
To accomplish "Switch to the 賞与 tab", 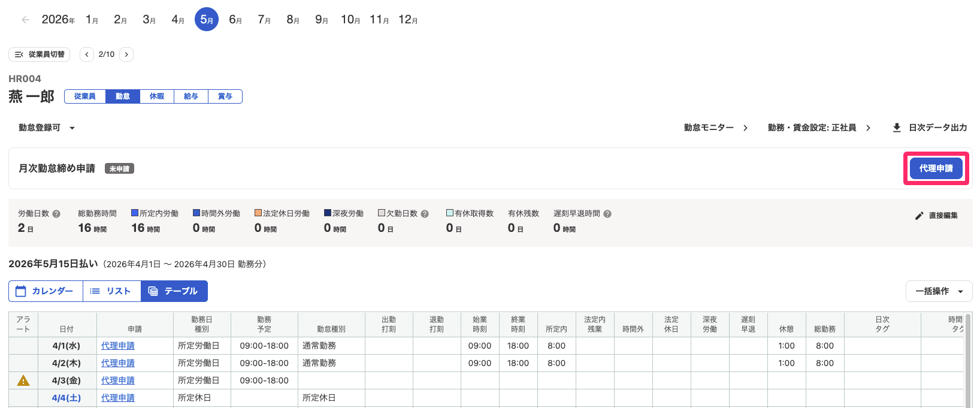I will pos(225,96).
